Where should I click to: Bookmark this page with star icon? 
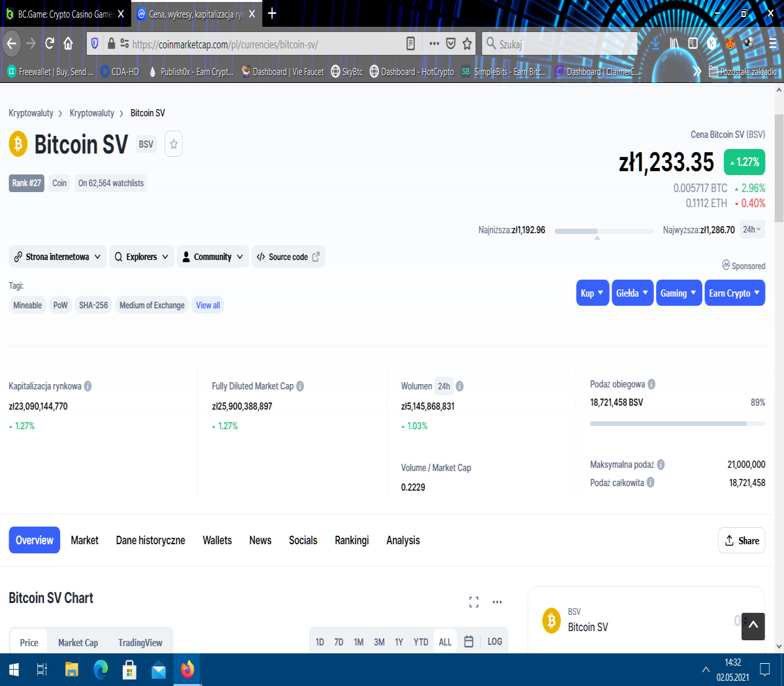pos(467,44)
